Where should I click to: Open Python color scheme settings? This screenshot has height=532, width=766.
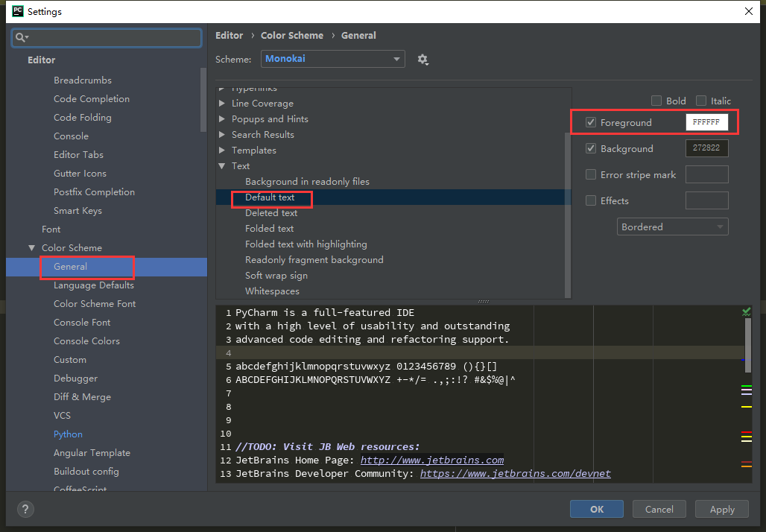pyautogui.click(x=68, y=434)
